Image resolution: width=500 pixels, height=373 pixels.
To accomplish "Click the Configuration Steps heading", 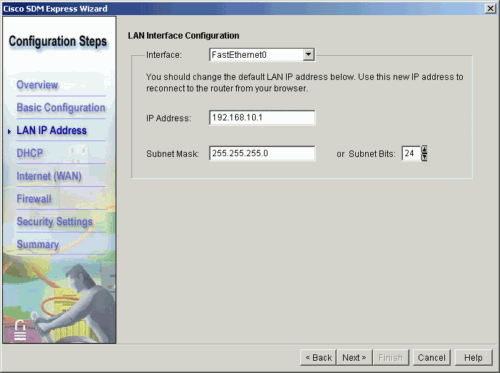I will [x=58, y=41].
